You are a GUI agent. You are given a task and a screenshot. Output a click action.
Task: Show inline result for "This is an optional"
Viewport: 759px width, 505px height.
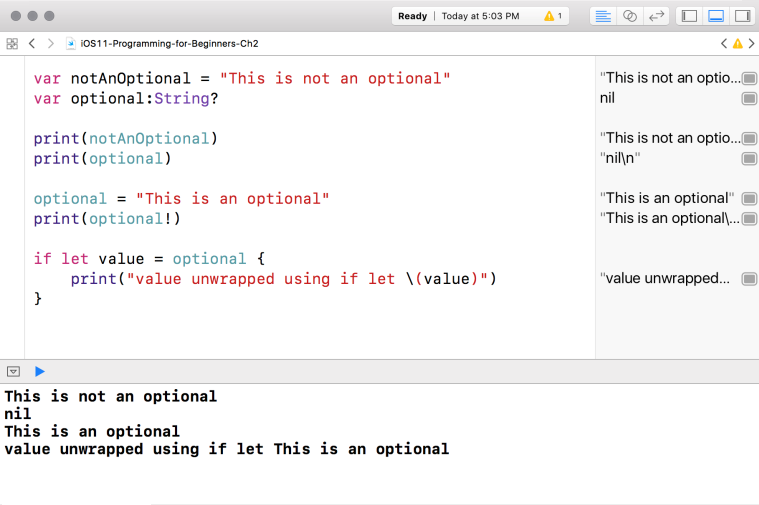749,199
